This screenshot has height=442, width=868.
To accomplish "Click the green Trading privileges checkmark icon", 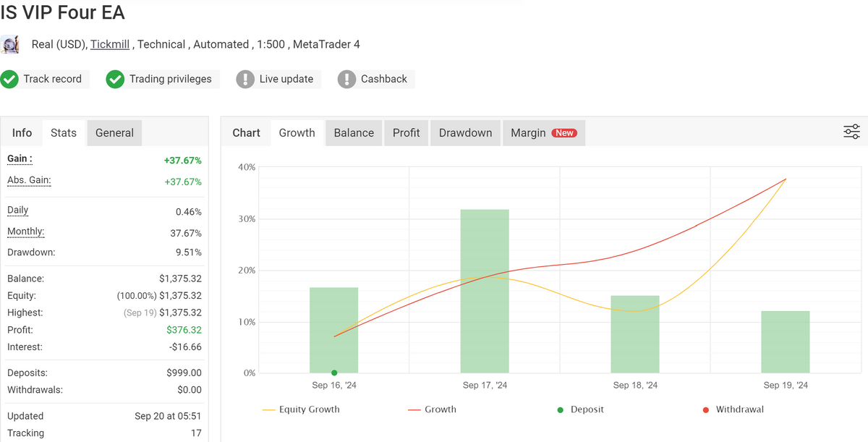I will (115, 79).
